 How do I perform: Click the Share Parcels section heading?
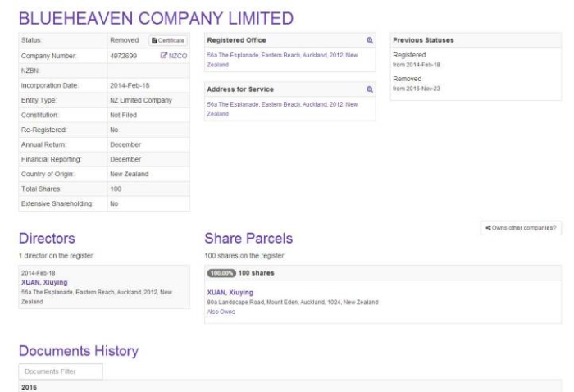(248, 239)
